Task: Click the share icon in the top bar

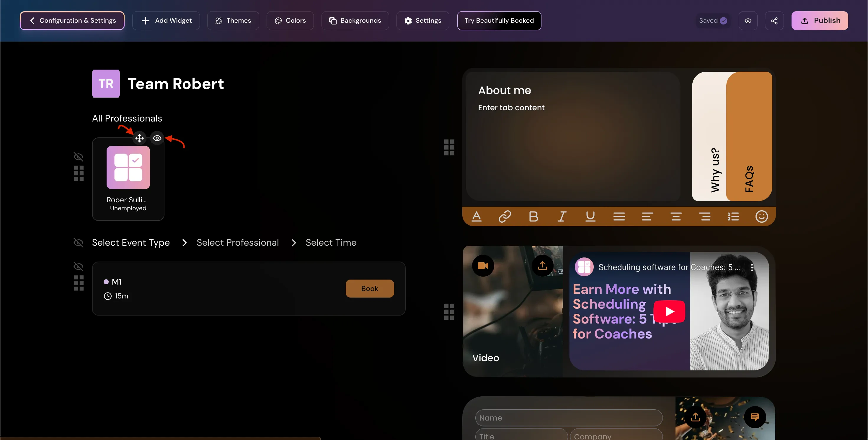Action: (x=774, y=21)
